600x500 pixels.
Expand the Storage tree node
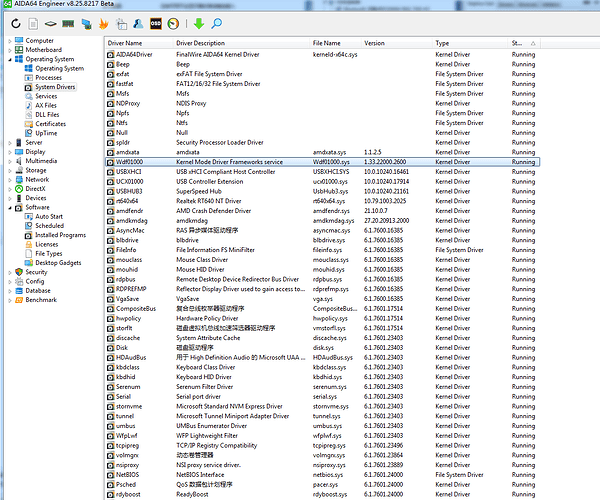10,170
